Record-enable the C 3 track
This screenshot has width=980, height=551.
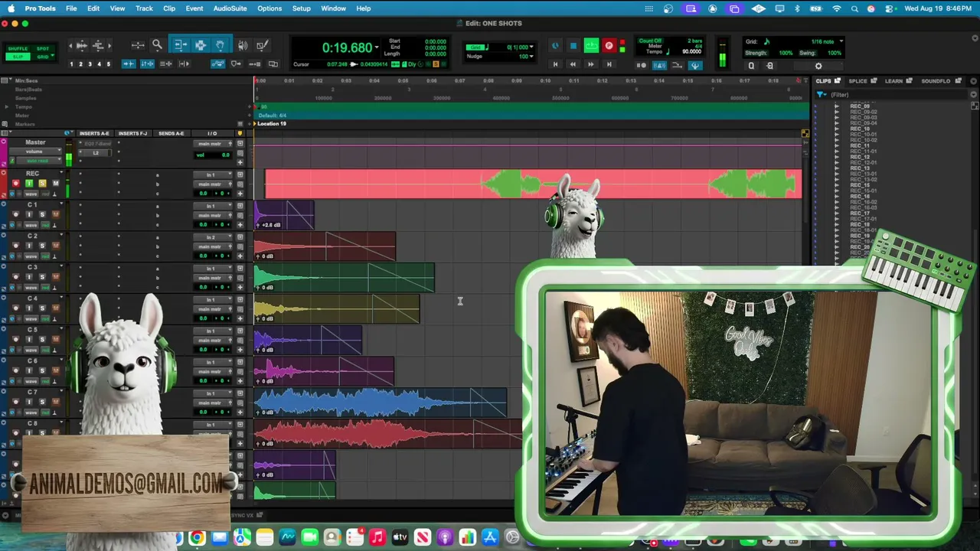16,277
